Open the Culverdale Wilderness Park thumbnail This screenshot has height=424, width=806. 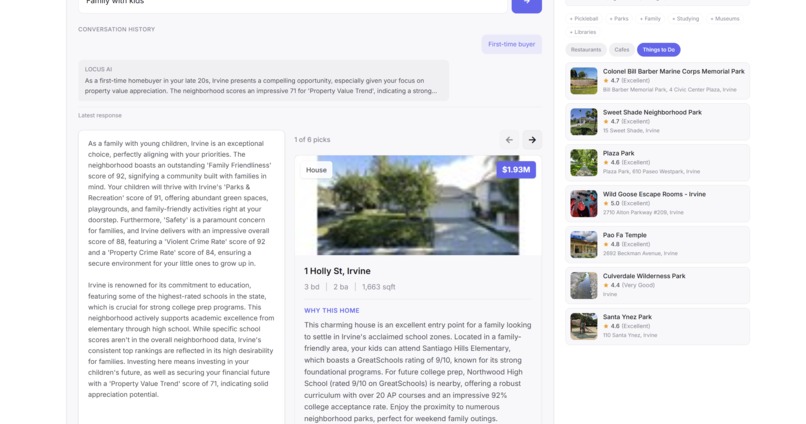(x=584, y=286)
